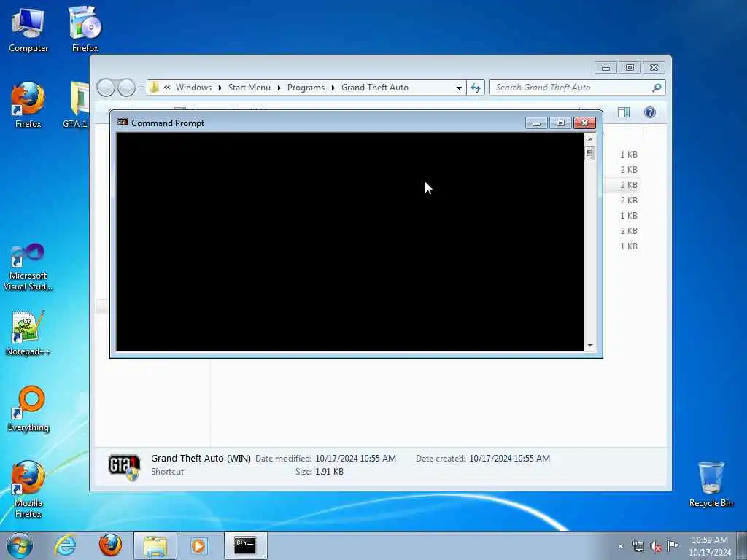This screenshot has width=747, height=560.
Task: Click inside the black Command Prompt console area
Action: coord(349,242)
